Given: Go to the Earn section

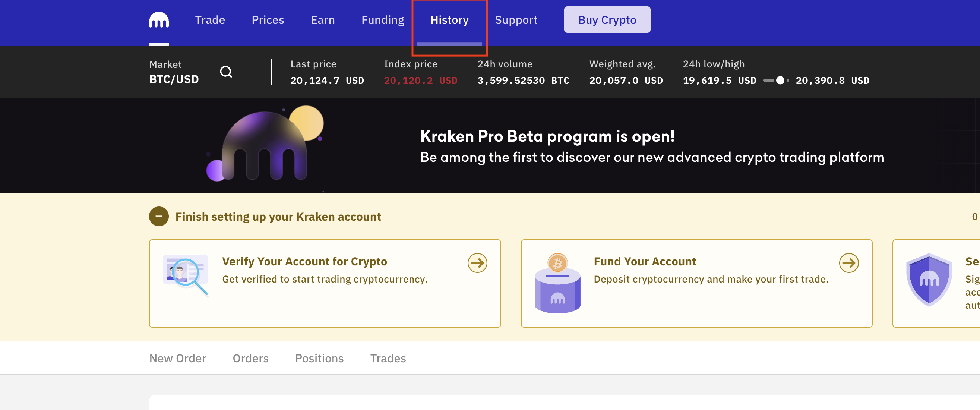Looking at the screenshot, I should 323,20.
